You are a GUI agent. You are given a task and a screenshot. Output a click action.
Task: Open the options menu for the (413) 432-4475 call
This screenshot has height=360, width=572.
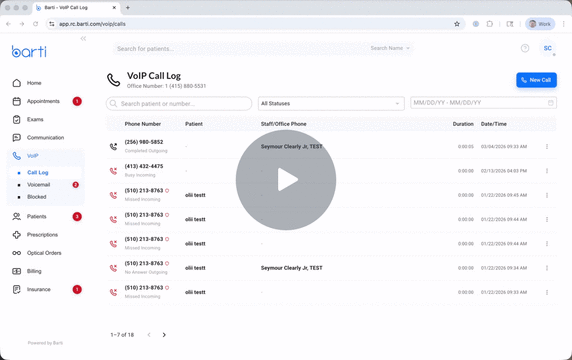[547, 171]
